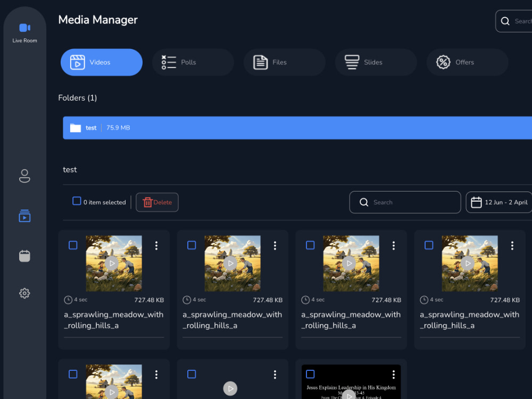Click the top-right header search magnifier icon
The height and width of the screenshot is (399, 532).
(x=505, y=21)
